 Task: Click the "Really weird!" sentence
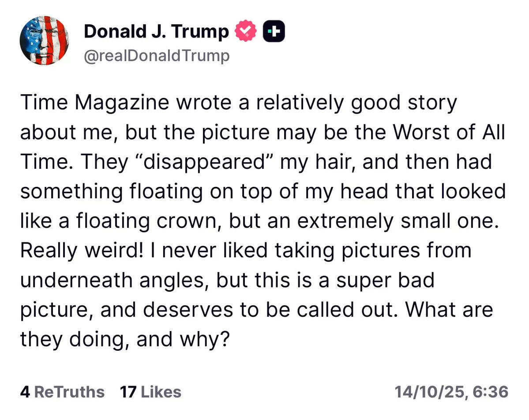tap(74, 250)
